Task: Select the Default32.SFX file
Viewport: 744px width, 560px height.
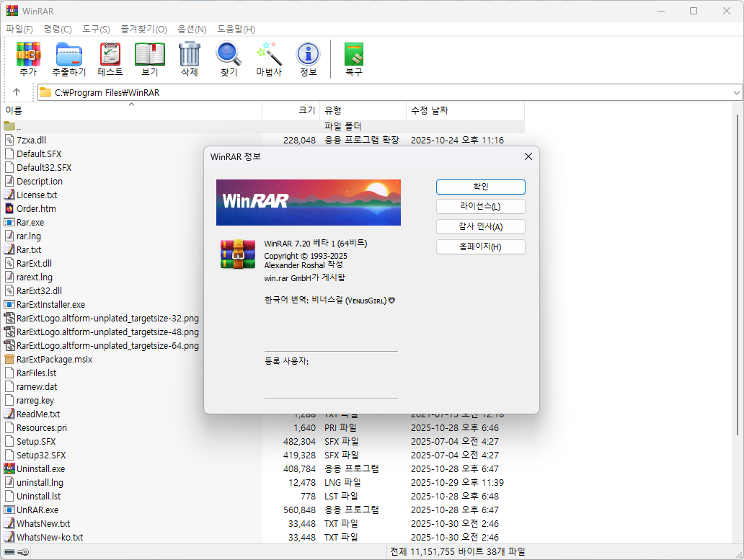Action: (44, 167)
